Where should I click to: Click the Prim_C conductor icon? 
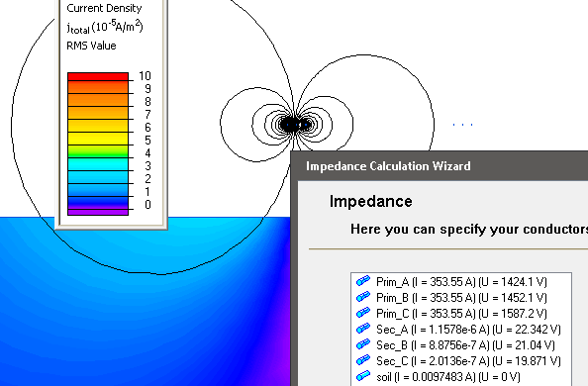pyautogui.click(x=363, y=313)
